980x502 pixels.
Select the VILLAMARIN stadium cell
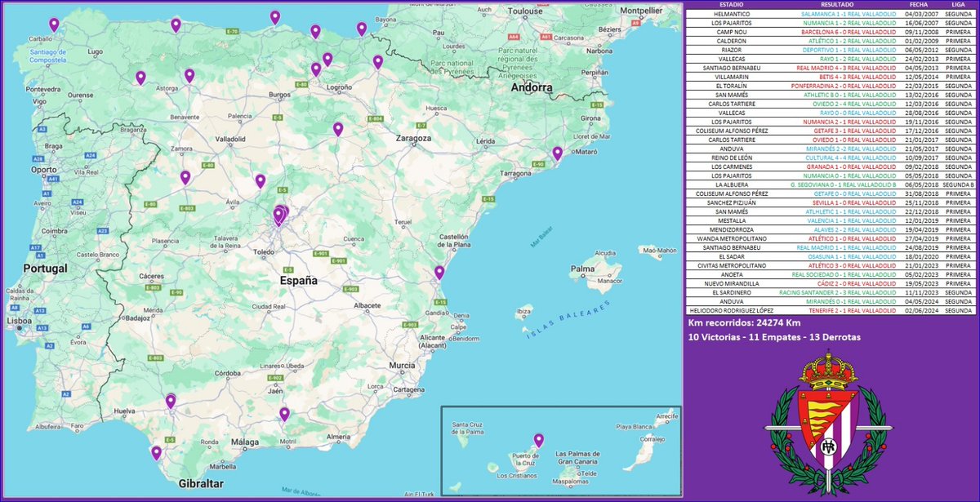point(731,77)
